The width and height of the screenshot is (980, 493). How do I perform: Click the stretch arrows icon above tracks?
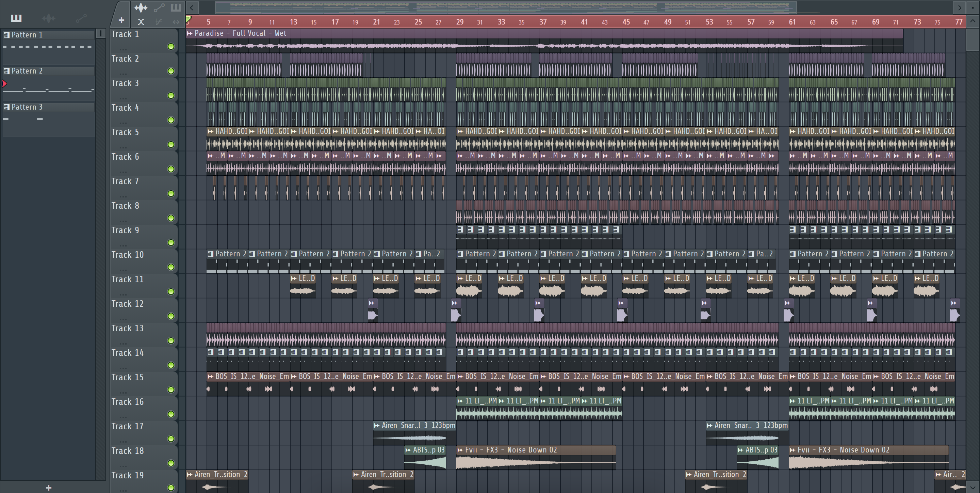[x=176, y=22]
